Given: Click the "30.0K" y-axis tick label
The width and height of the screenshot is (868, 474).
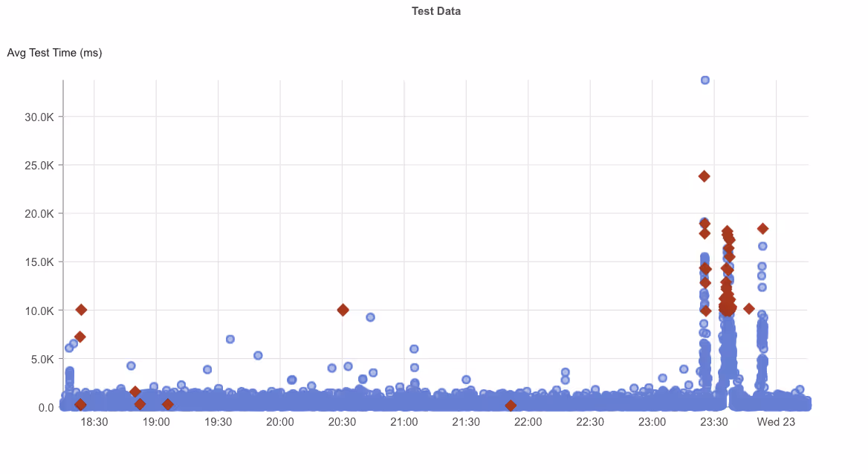Looking at the screenshot, I should (39, 117).
